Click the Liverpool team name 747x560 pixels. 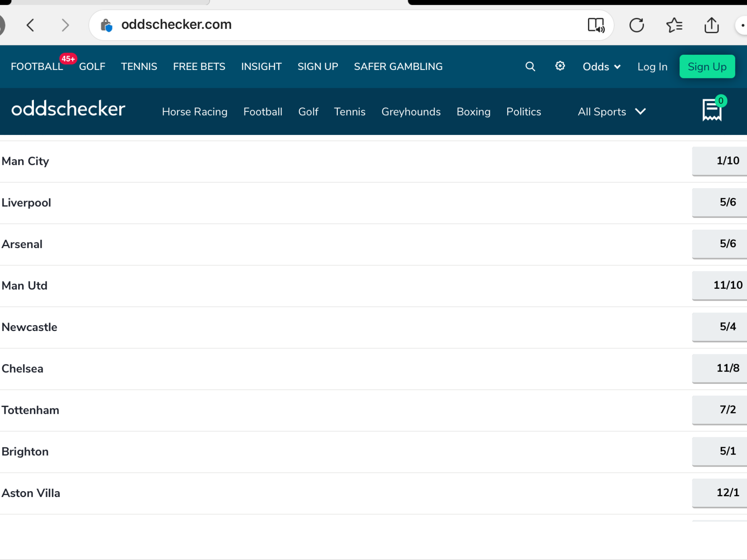point(26,203)
